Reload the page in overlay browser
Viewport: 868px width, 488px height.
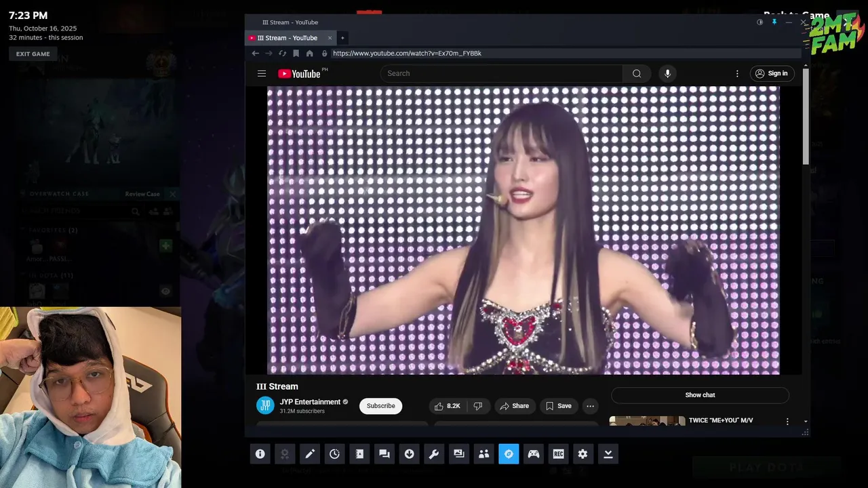tap(282, 54)
